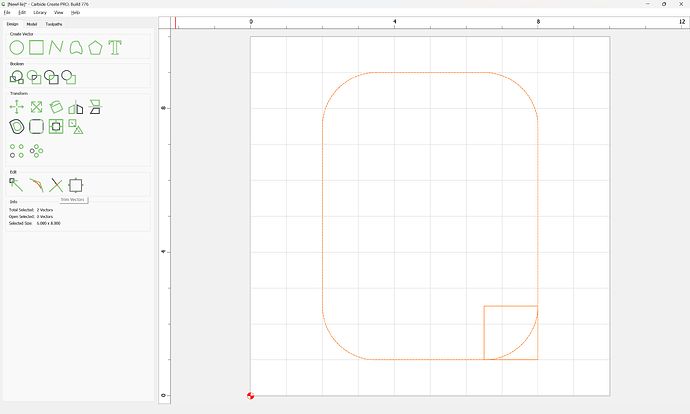Open the Library menu
Screen dimensions: 690x414
(x=40, y=12)
